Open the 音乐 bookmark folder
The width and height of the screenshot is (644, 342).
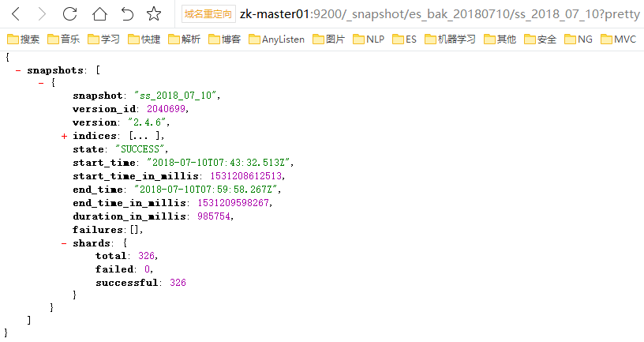[x=64, y=39]
